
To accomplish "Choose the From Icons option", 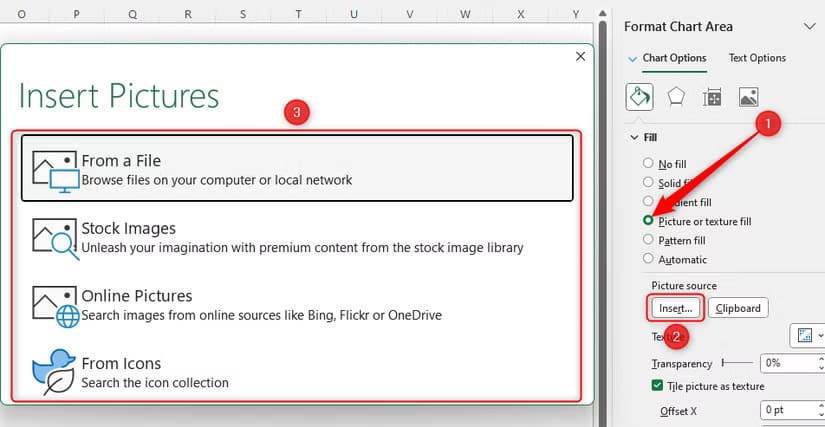I will 297,372.
